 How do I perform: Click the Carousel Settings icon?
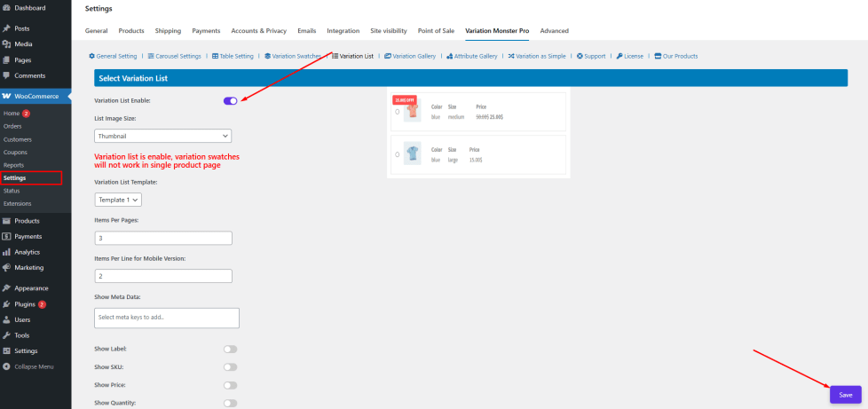pos(151,57)
